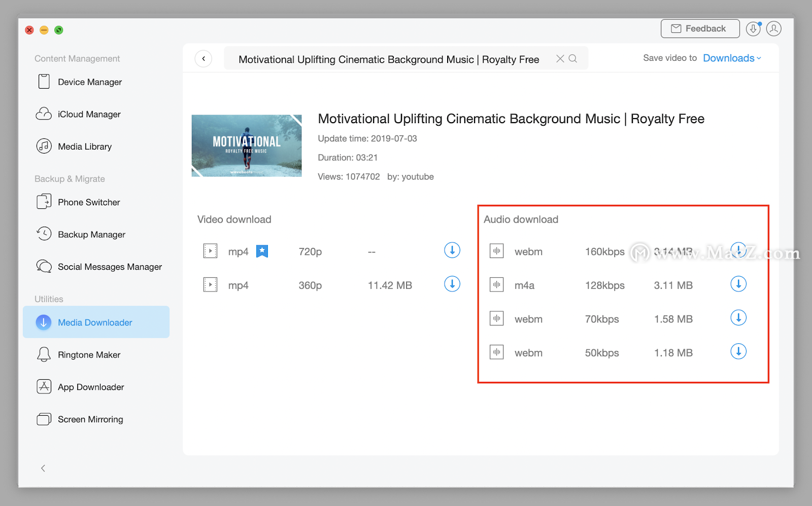Open Social Messages Manager
The width and height of the screenshot is (812, 506).
pos(110,267)
